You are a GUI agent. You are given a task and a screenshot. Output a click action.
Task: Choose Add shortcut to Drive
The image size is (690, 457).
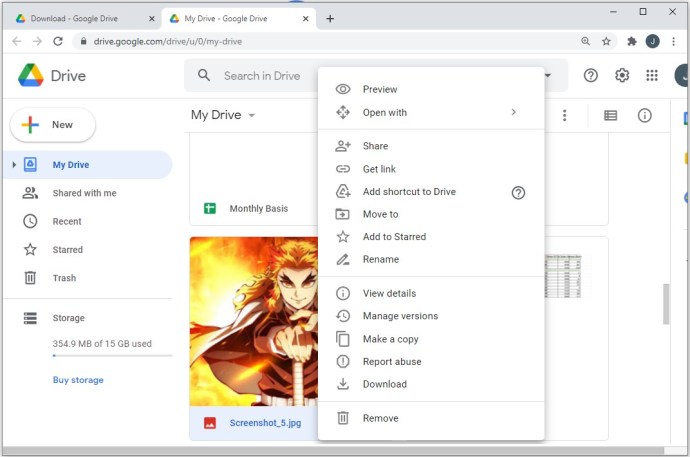(431, 192)
